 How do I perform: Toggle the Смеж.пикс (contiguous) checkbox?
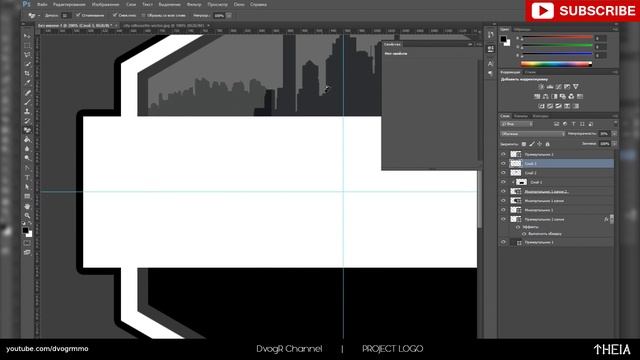tap(115, 16)
